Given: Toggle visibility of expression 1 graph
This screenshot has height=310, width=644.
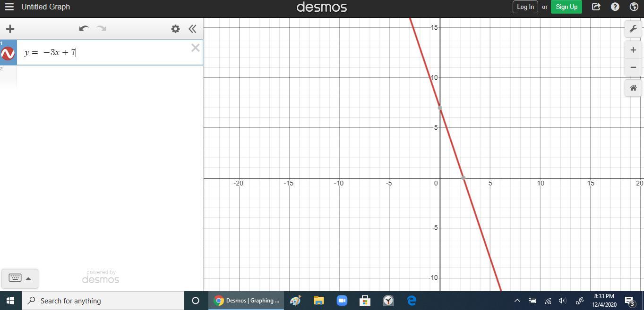Looking at the screenshot, I should [x=8, y=54].
